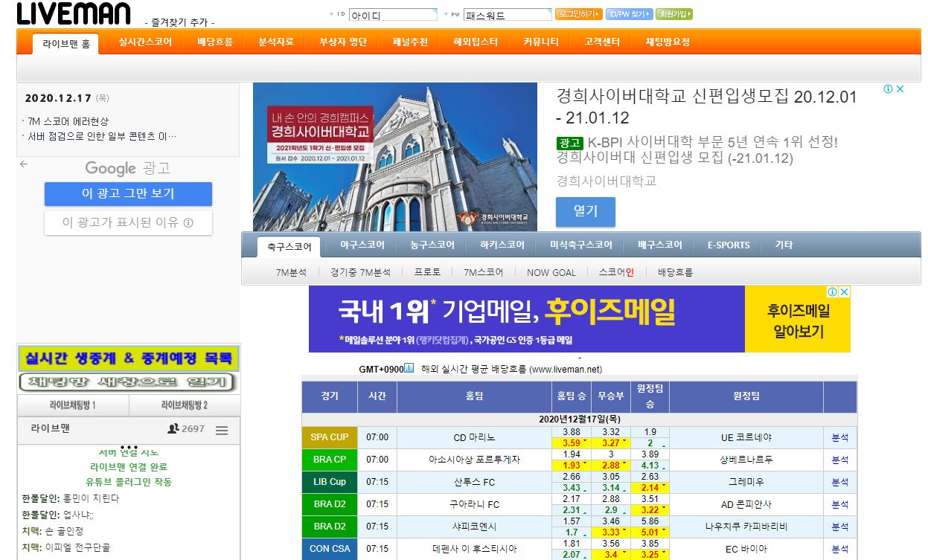Viewport: 928px width, 560px height.
Task: Open the 실시간 생중계 & 중계예정 목록 banner
Action: pos(129,358)
